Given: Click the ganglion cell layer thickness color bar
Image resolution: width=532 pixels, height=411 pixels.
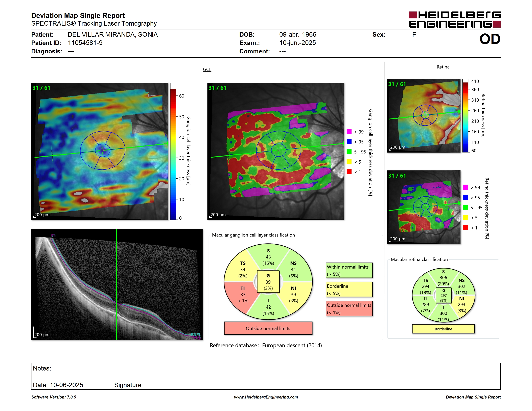Looking at the screenshot, I should 173,151.
